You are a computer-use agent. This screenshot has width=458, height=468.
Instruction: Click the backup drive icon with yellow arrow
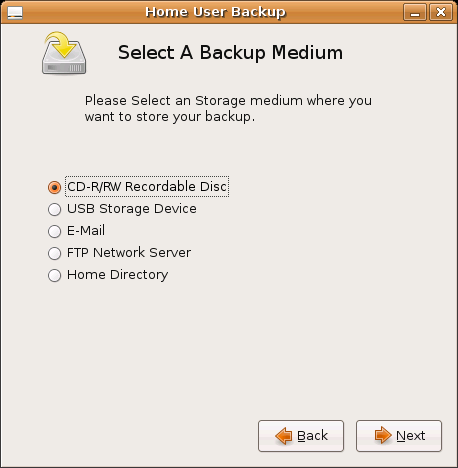tap(64, 53)
